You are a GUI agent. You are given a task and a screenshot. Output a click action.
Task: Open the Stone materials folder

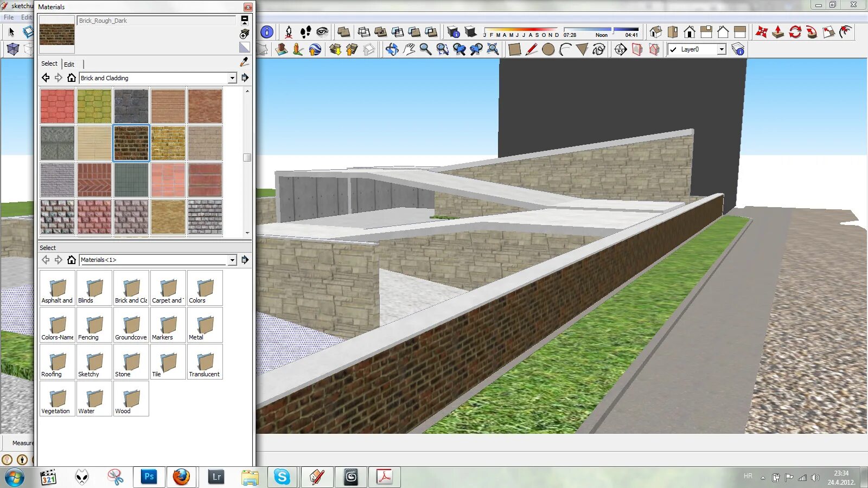pyautogui.click(x=131, y=362)
